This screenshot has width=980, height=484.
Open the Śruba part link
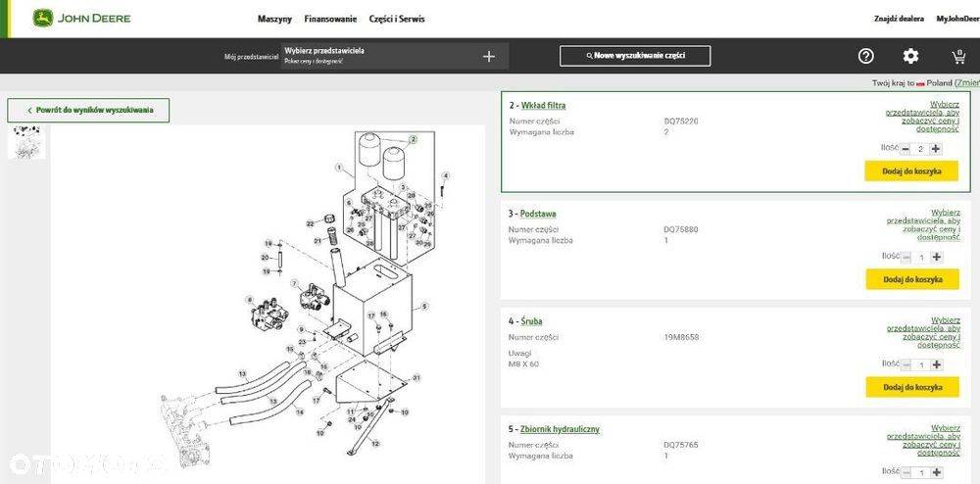point(531,321)
